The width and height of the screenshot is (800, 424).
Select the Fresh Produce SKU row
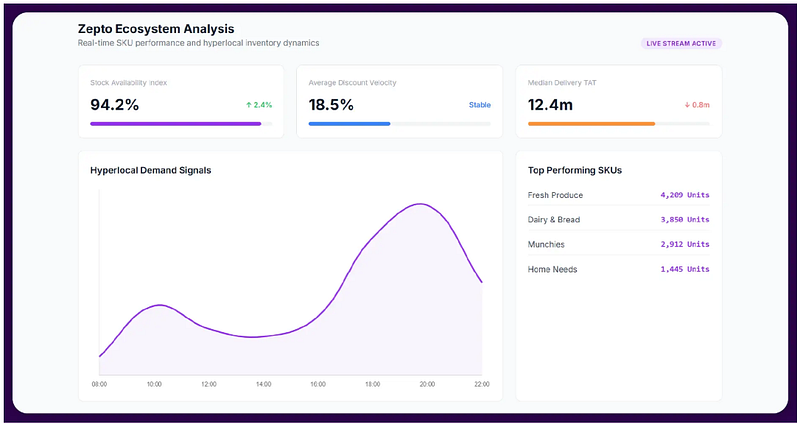pyautogui.click(x=618, y=195)
